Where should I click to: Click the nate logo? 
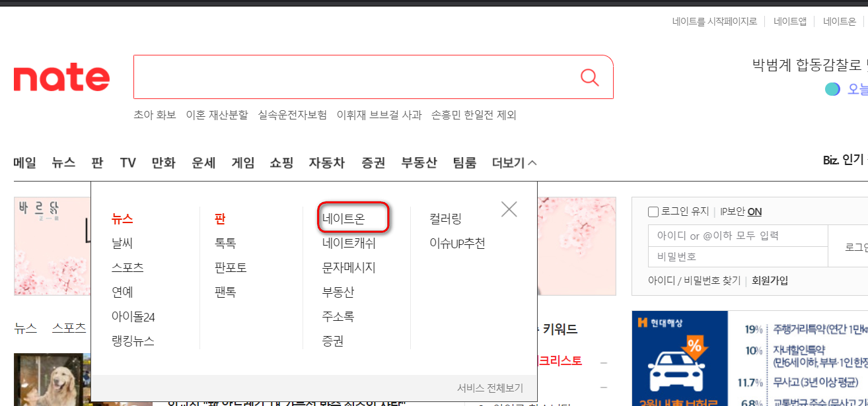pyautogui.click(x=61, y=78)
